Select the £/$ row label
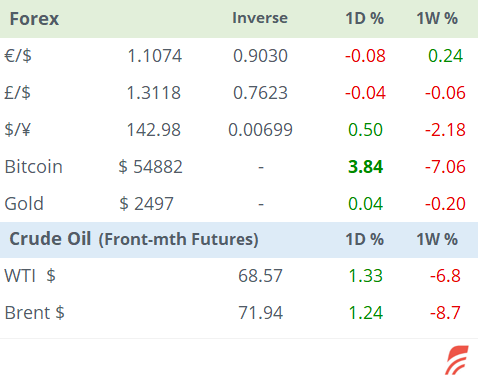The width and height of the screenshot is (478, 383). 17,93
